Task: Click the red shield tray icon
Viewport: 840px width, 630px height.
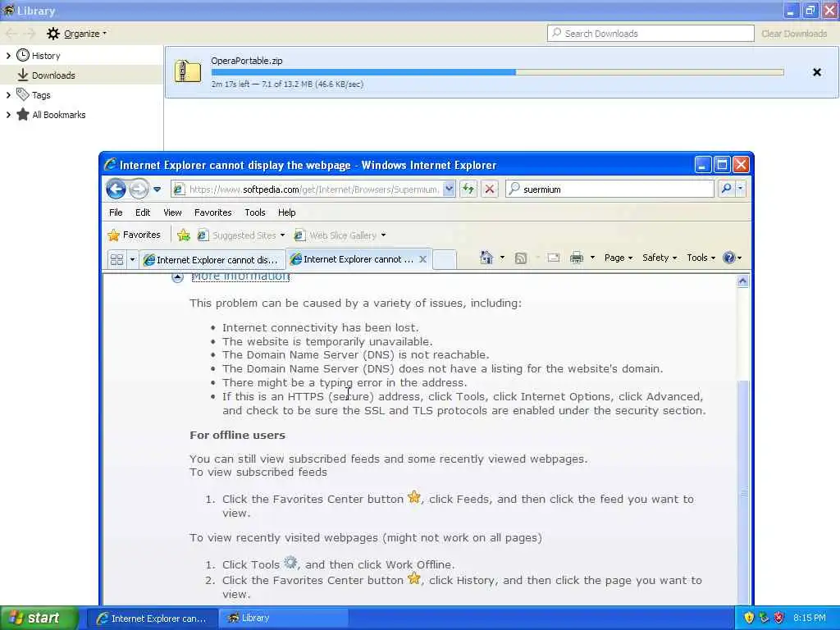Action: pyautogui.click(x=779, y=618)
